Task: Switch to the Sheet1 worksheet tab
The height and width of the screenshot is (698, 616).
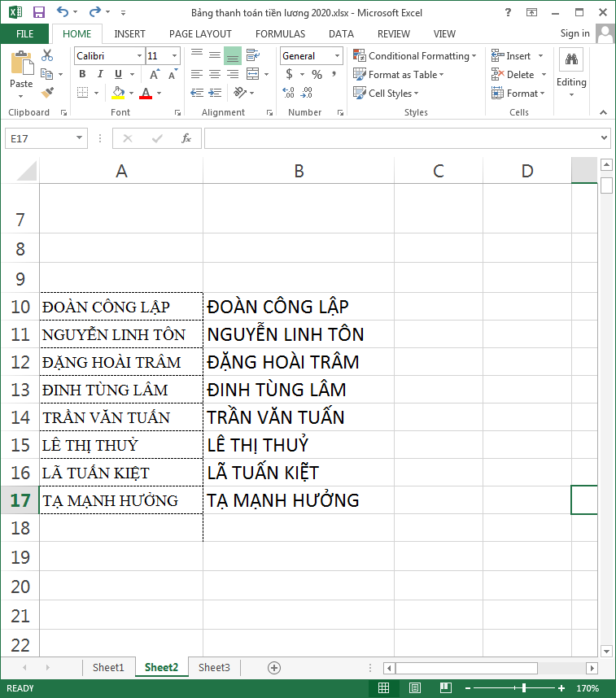Action: click(x=108, y=668)
